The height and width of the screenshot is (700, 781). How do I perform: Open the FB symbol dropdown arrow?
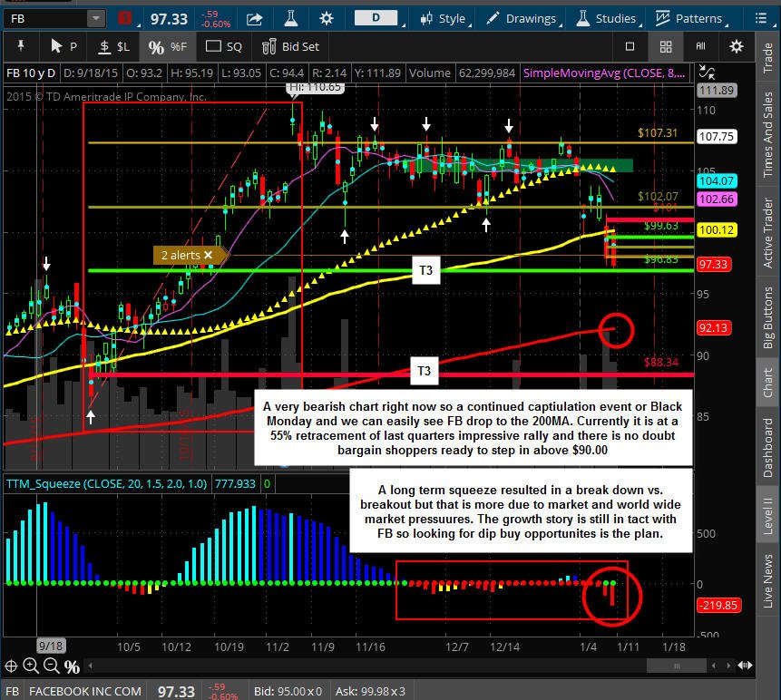click(x=95, y=19)
